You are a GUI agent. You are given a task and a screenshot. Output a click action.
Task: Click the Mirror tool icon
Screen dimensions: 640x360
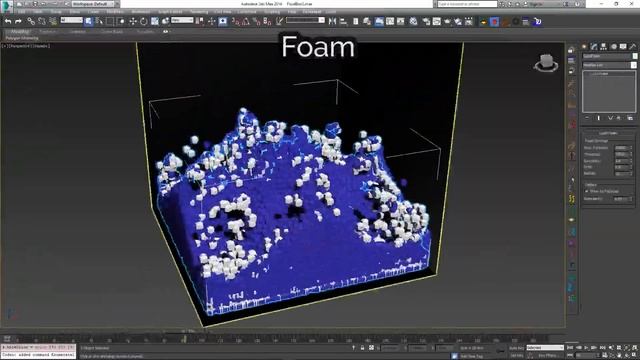click(332, 21)
